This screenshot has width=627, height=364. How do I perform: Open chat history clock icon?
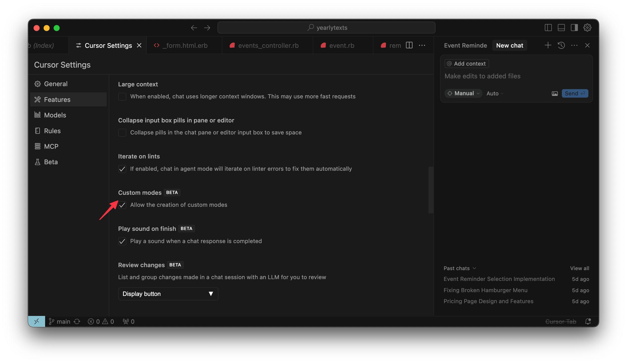point(561,45)
